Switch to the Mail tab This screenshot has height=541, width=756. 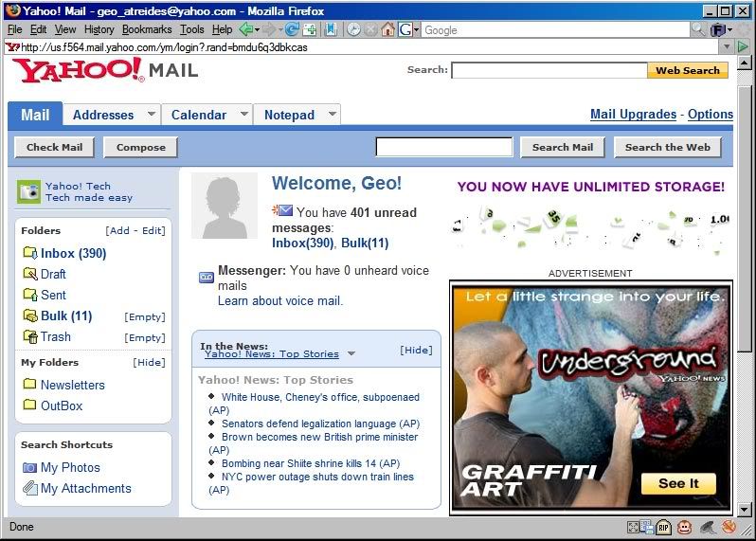pos(35,115)
